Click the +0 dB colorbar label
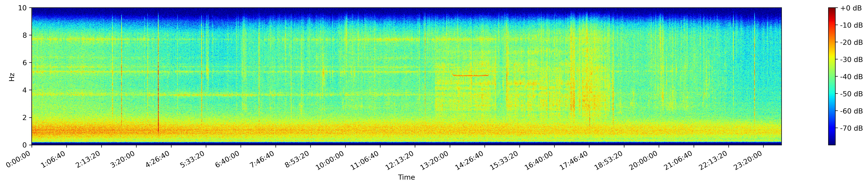Image resolution: width=868 pixels, height=186 pixels. (851, 8)
